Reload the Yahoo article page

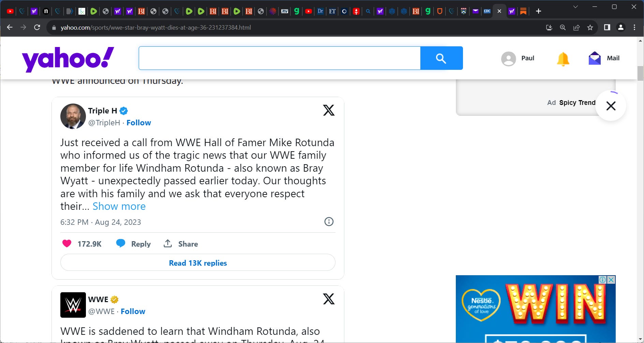37,27
